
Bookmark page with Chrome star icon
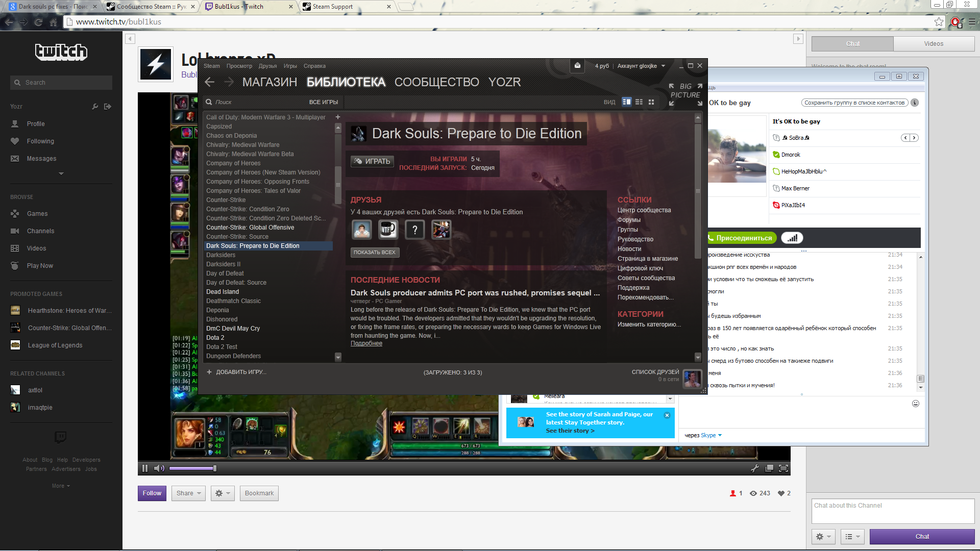point(939,22)
